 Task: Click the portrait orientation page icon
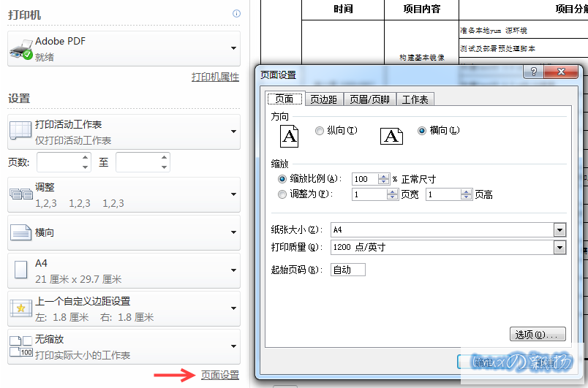(290, 135)
